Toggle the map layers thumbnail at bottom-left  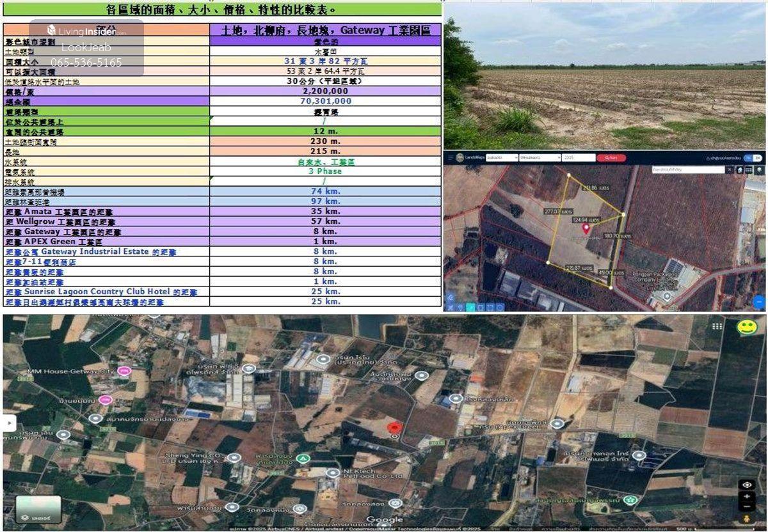tap(38, 509)
